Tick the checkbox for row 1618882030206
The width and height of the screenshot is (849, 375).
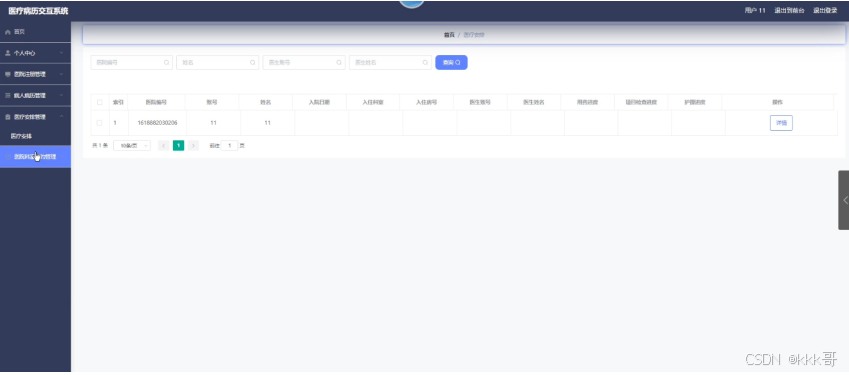point(100,123)
